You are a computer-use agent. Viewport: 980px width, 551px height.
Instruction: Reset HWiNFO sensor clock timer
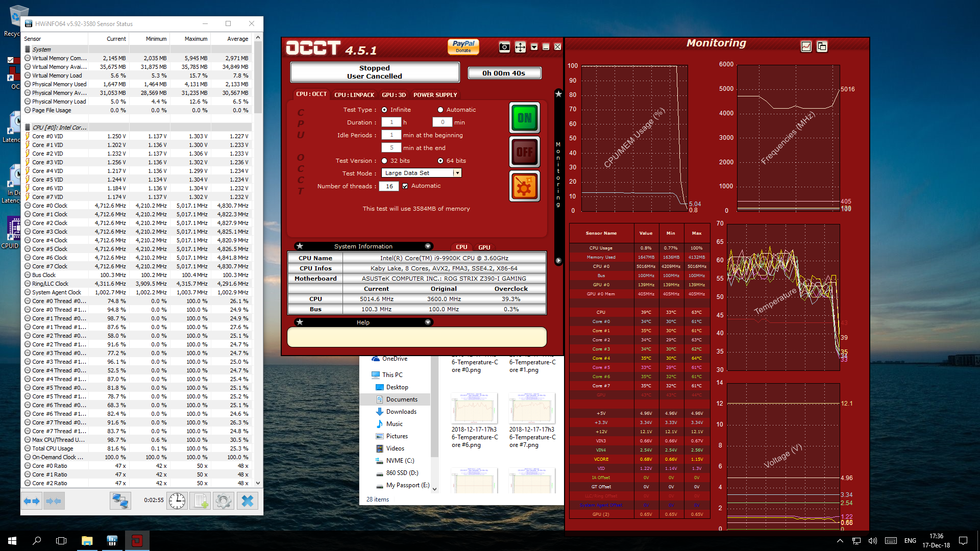click(x=177, y=501)
